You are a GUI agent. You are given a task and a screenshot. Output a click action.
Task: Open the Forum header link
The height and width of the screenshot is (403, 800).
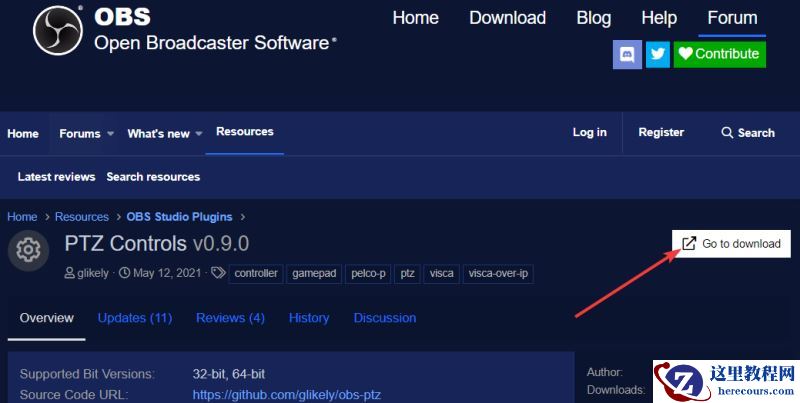[x=732, y=18]
